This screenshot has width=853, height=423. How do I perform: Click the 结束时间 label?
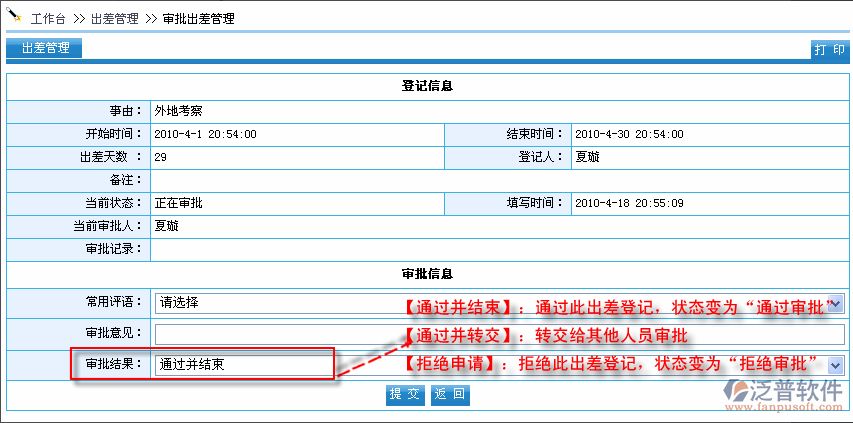[x=535, y=134]
